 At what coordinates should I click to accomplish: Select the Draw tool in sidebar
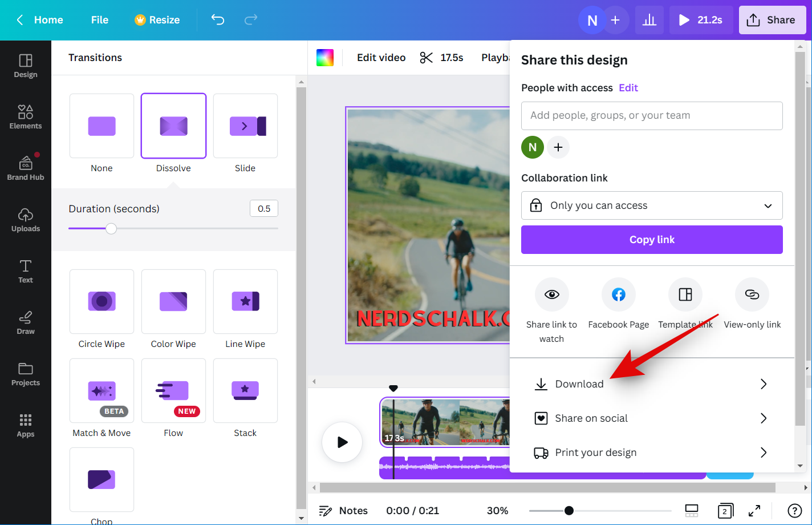26,322
